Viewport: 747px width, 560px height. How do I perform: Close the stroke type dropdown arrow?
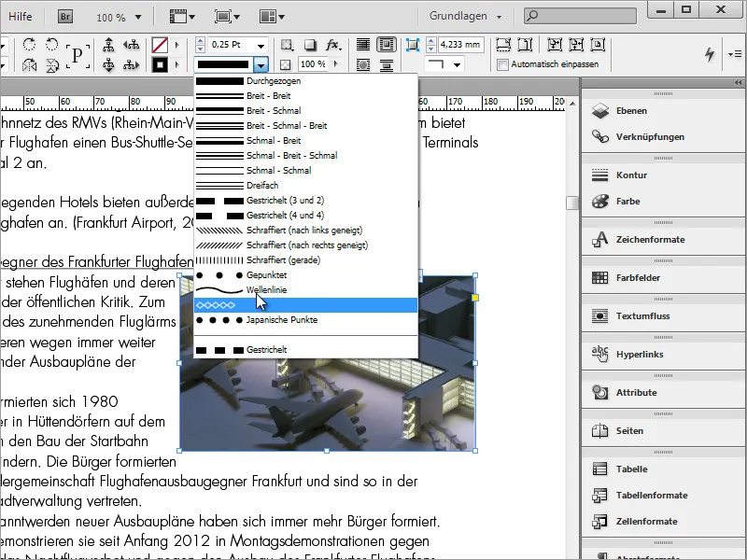point(261,64)
